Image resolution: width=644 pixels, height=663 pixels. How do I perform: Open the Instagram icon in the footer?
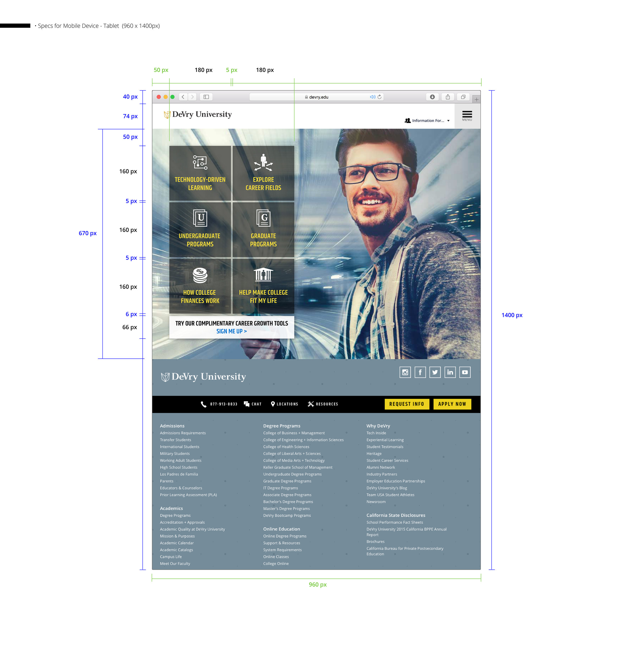tap(405, 372)
